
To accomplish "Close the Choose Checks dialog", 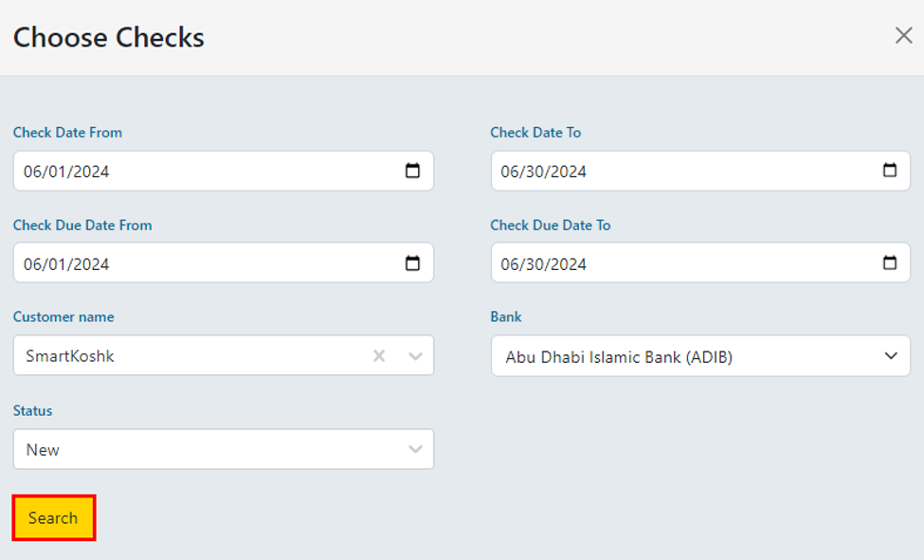I will coord(903,36).
